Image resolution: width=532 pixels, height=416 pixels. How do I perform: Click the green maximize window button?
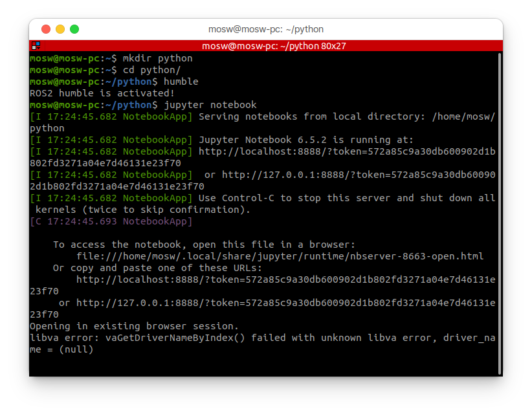pos(74,29)
